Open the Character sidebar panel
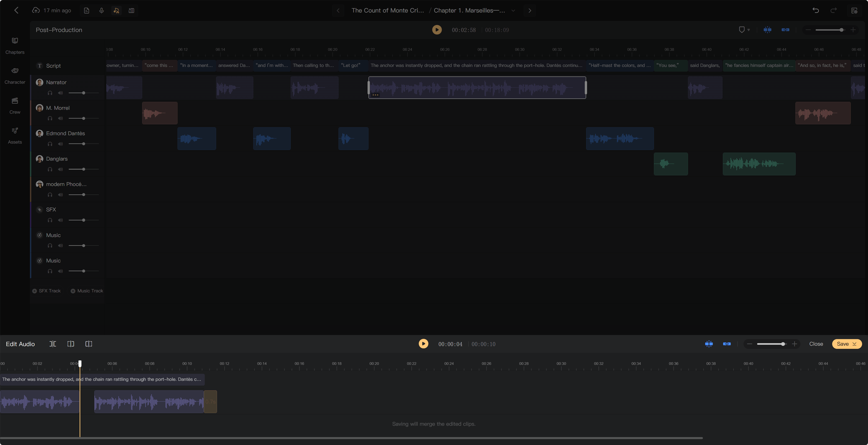The image size is (868, 445). [x=15, y=76]
